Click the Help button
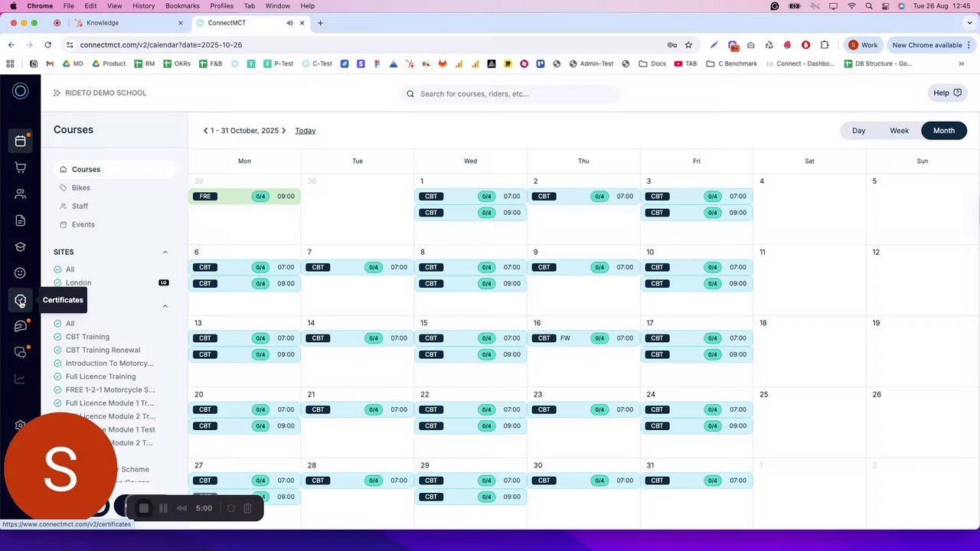This screenshot has height=551, width=980. [x=947, y=93]
